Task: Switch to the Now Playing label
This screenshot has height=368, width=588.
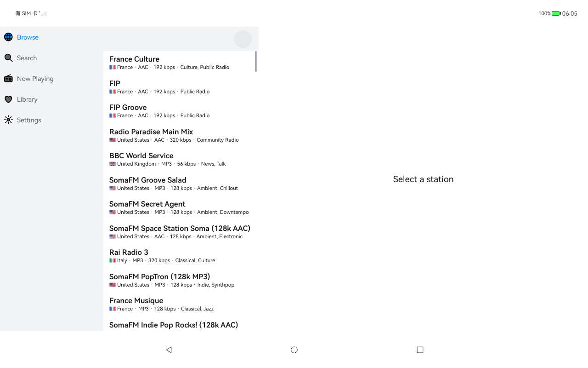Action: pos(35,79)
